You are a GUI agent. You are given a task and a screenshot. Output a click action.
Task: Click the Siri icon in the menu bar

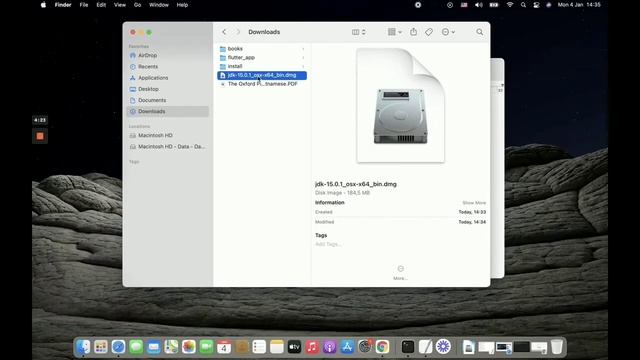[549, 5]
